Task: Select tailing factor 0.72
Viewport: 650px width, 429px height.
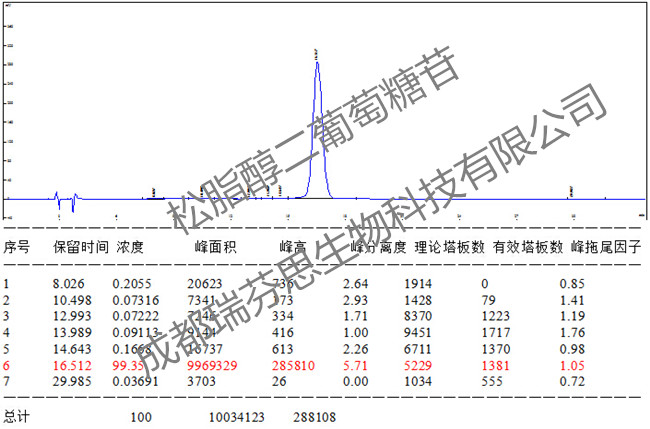Action: (572, 381)
